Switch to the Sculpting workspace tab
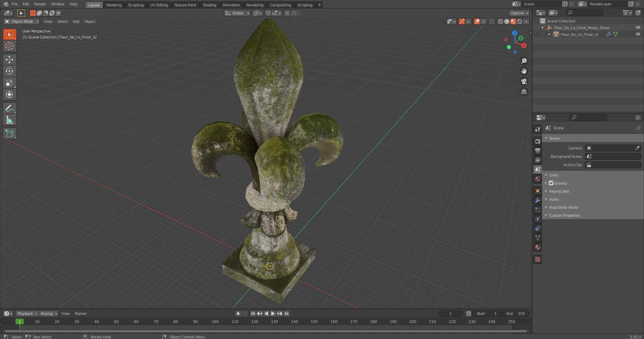 pos(136,5)
